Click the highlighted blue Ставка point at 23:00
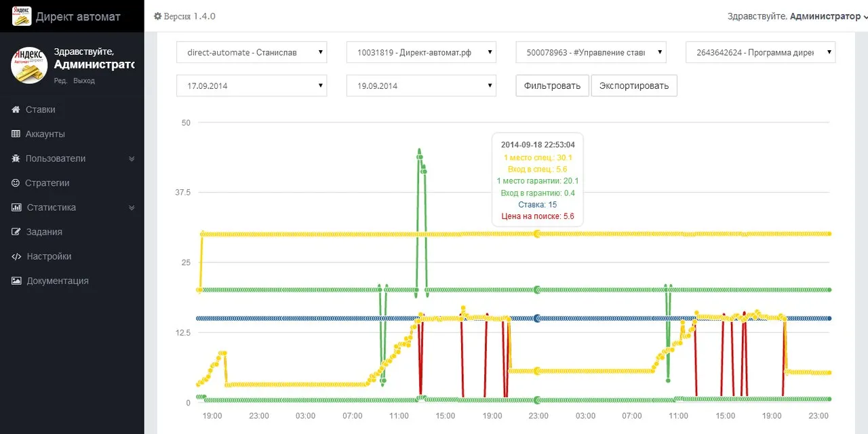 (537, 318)
